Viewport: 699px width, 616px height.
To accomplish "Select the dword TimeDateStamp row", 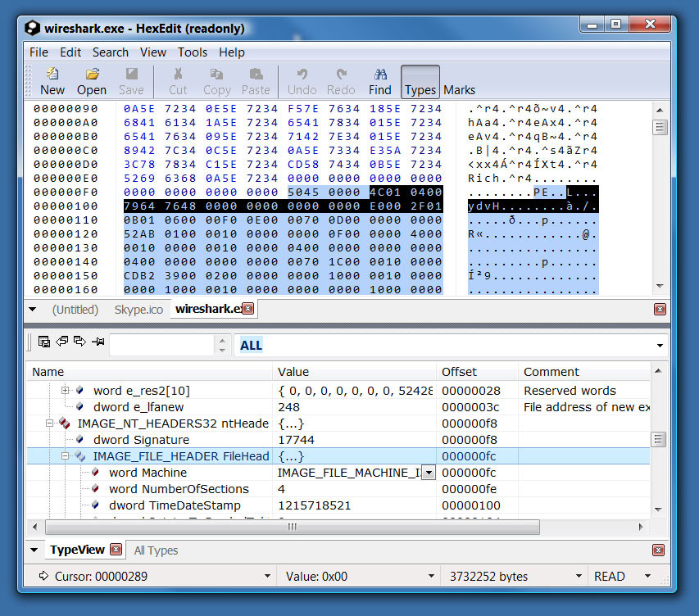I will [x=338, y=505].
